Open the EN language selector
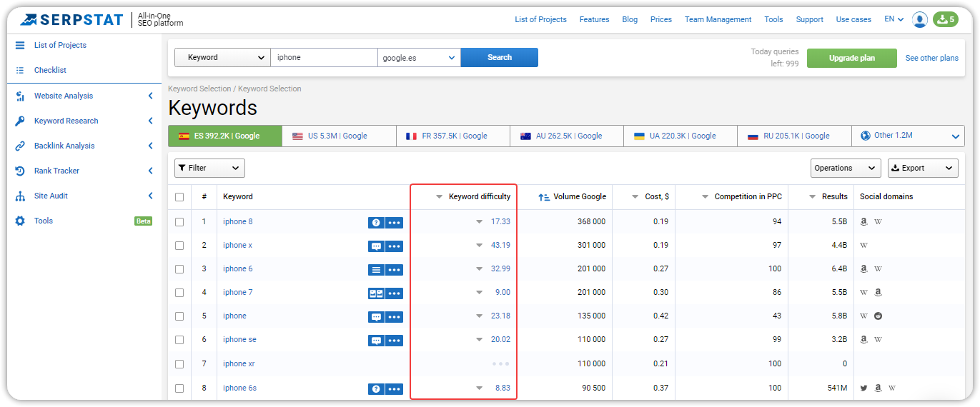Screen dimensions: 980x407 tap(894, 19)
